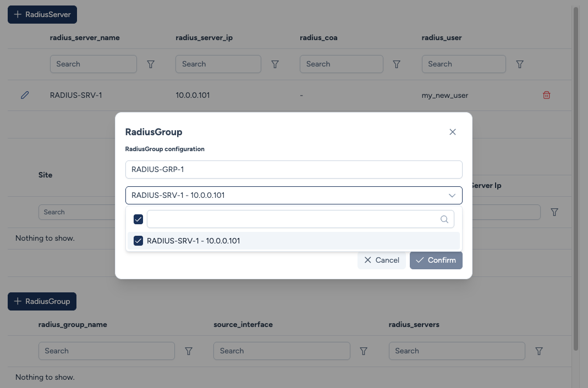This screenshot has height=388, width=588.
Task: Click the search field inside server dropdown
Action: 294,219
